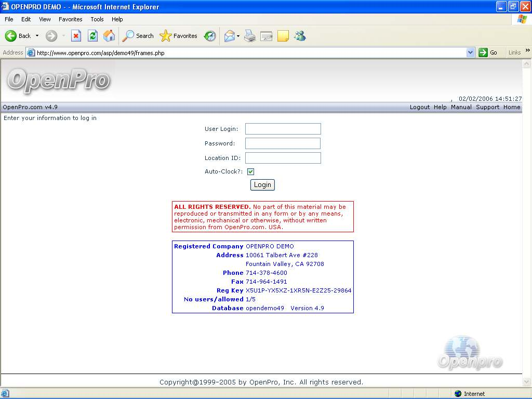Open the Back button history dropdown
This screenshot has width=532, height=399.
[x=37, y=36]
